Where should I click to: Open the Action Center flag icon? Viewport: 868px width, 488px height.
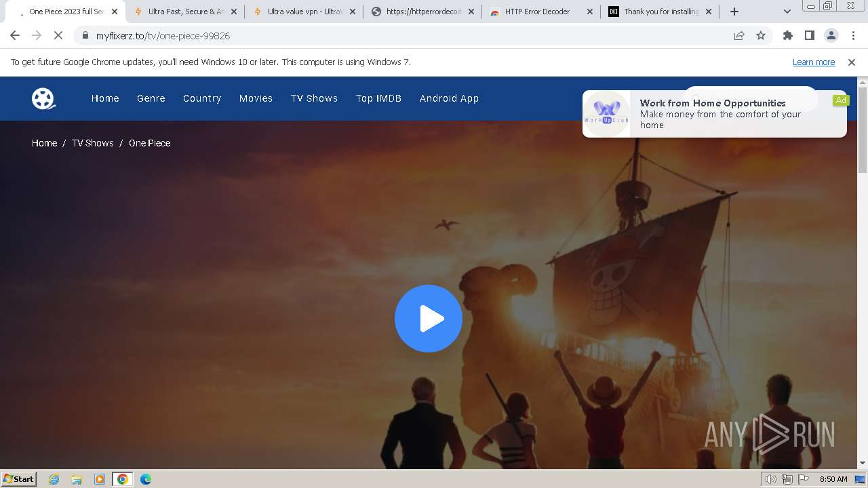tap(804, 479)
